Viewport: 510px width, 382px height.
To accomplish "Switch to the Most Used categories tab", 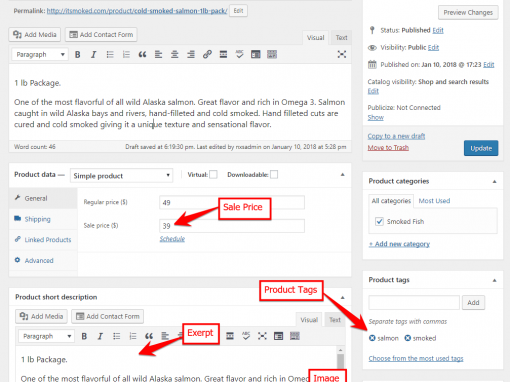I will pos(434,201).
